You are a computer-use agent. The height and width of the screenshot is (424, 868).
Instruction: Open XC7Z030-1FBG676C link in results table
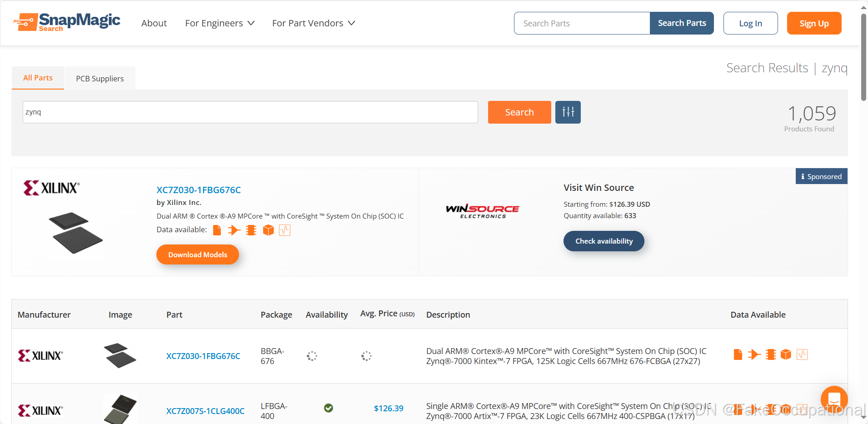(x=203, y=356)
